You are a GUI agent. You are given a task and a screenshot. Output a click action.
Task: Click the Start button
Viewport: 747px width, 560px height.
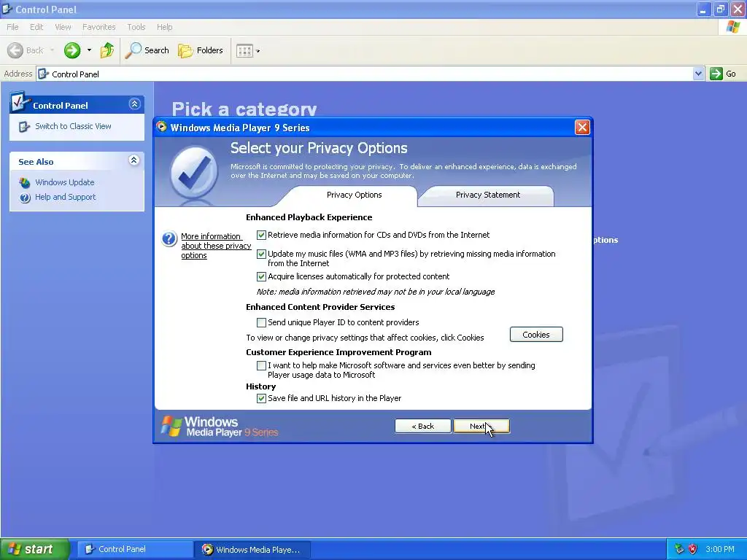coord(34,549)
